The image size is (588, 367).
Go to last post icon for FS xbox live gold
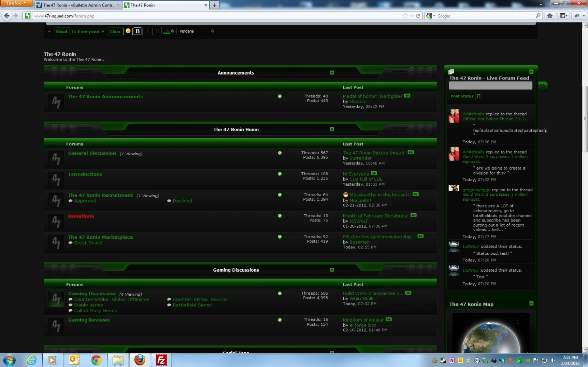(x=420, y=236)
